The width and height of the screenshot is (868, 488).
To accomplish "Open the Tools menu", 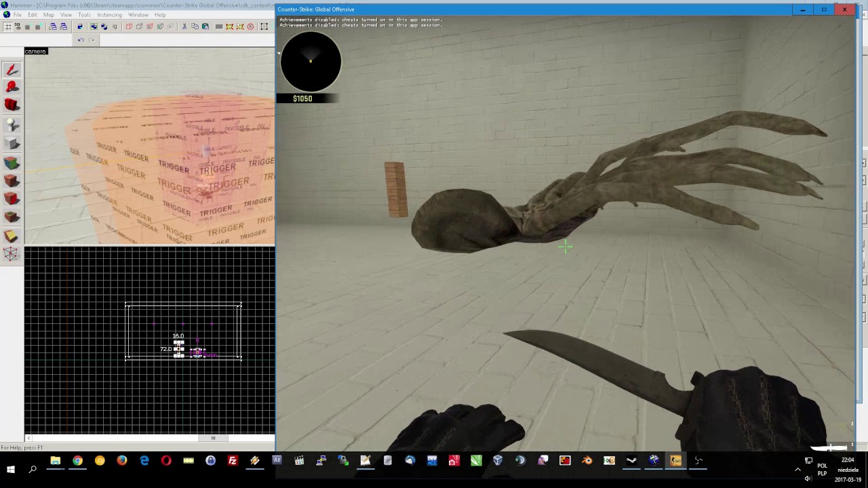I will pyautogui.click(x=84, y=14).
